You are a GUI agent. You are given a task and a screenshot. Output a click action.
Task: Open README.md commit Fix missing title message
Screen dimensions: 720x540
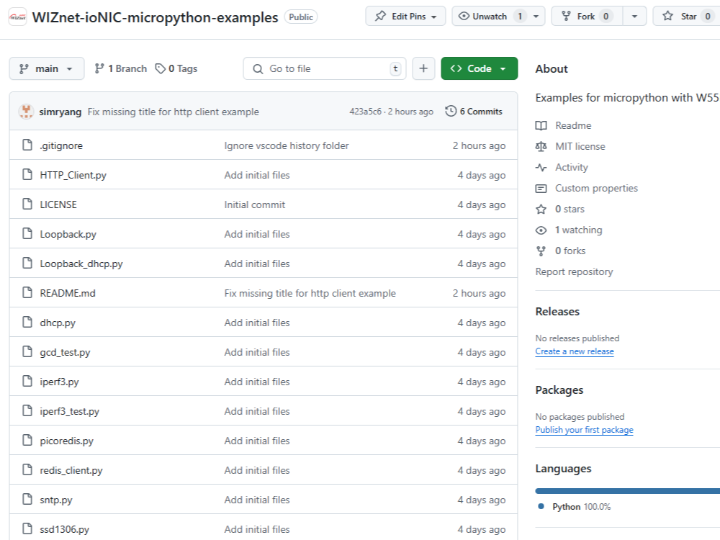[x=310, y=293]
